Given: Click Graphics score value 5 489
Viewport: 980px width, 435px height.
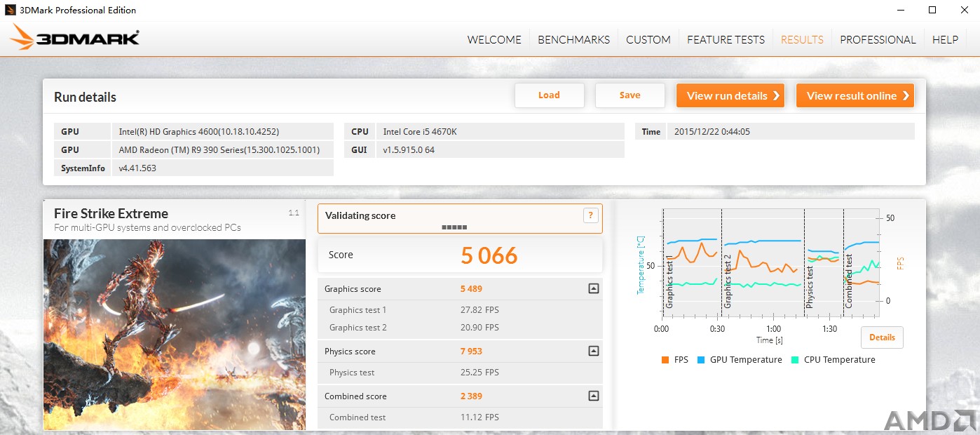Looking at the screenshot, I should [471, 289].
